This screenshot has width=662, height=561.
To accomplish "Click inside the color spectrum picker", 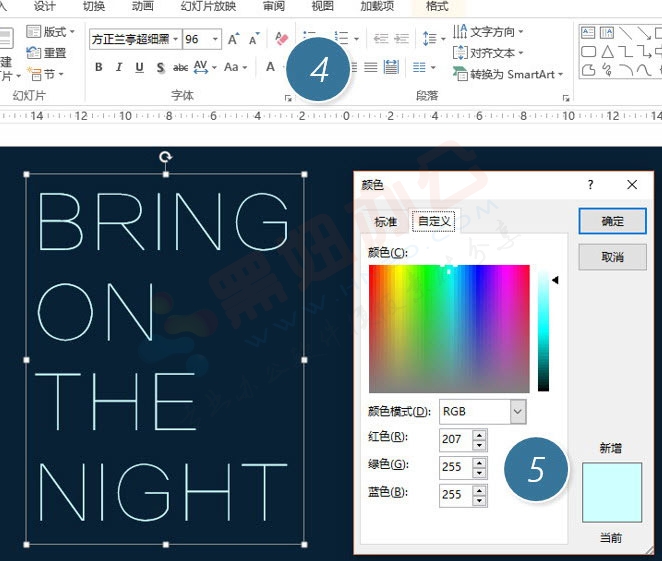I will tap(448, 328).
